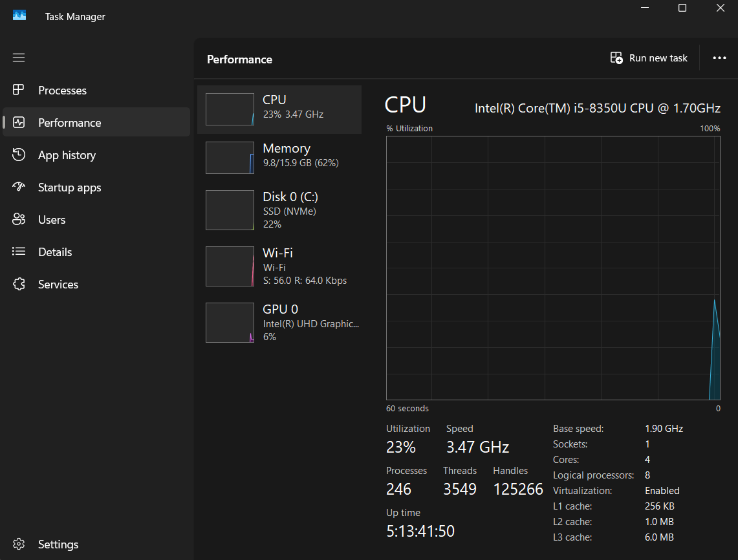Click the Performance page heading
The width and height of the screenshot is (738, 560).
click(x=239, y=59)
